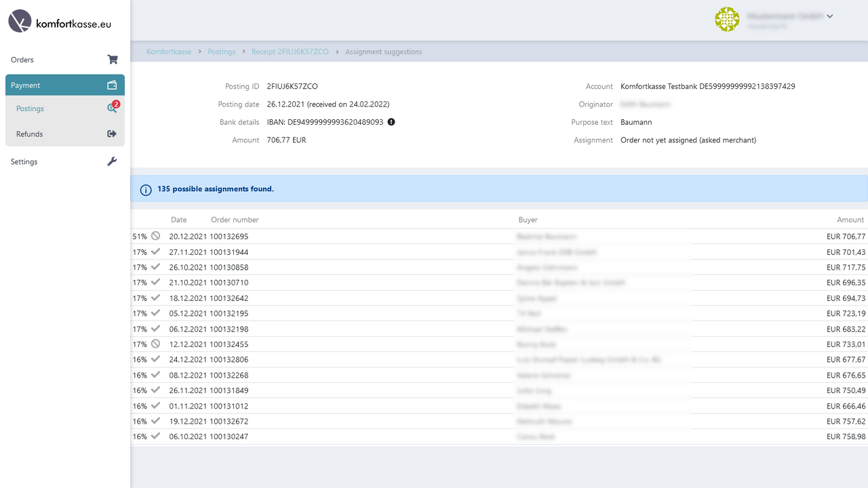Open the Postings breadcrumb link
The width and height of the screenshot is (868, 488).
[x=221, y=52]
